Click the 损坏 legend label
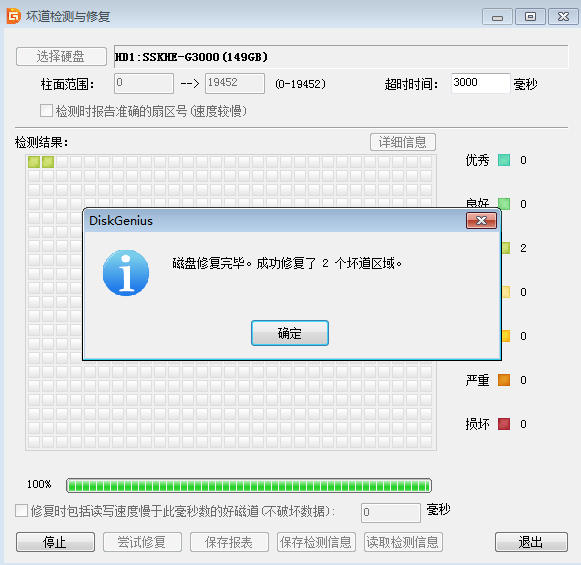The height and width of the screenshot is (565, 581). click(477, 424)
